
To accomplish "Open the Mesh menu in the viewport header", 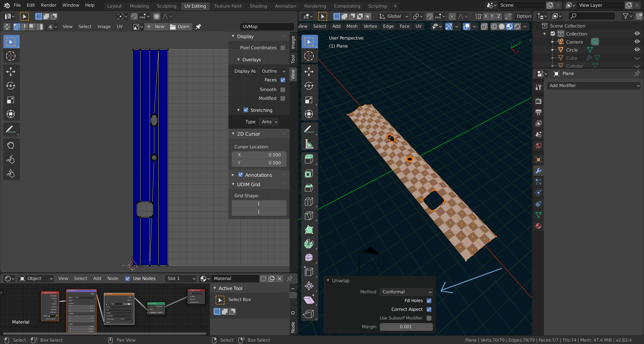I will (352, 26).
